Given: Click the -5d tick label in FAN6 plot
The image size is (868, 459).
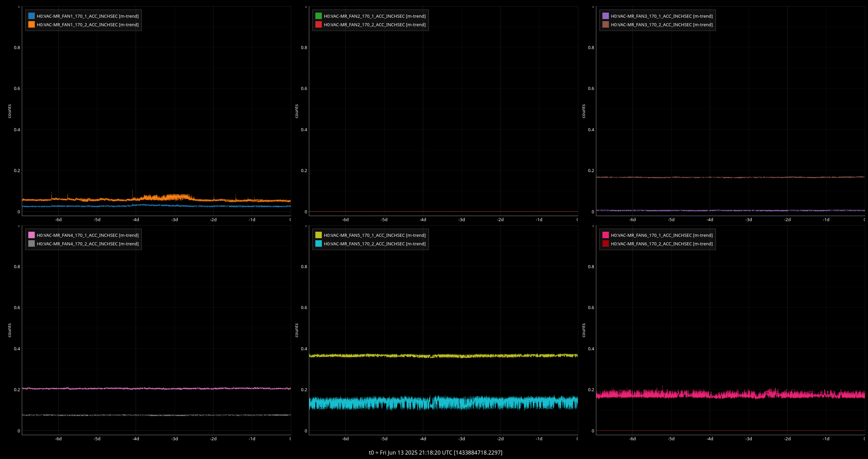Looking at the screenshot, I should pyautogui.click(x=671, y=439).
